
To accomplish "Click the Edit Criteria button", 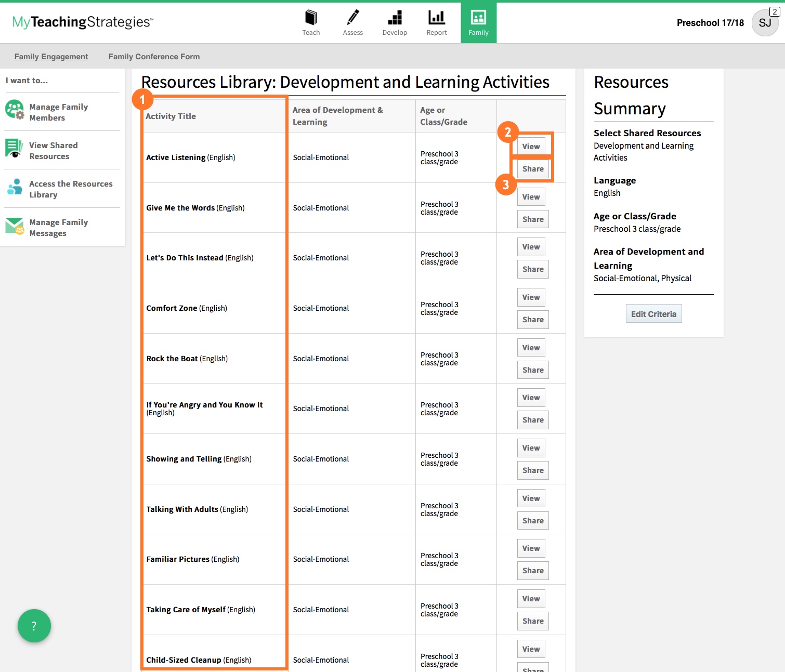I will (653, 314).
